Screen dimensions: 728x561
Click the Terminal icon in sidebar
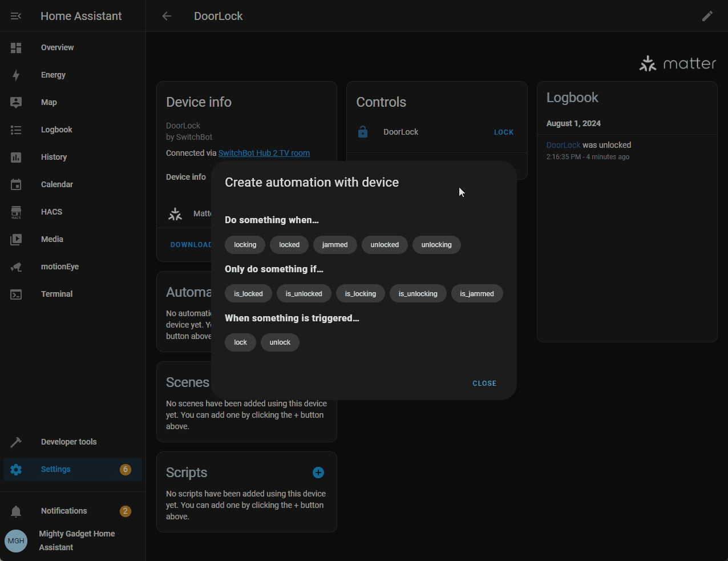(16, 294)
